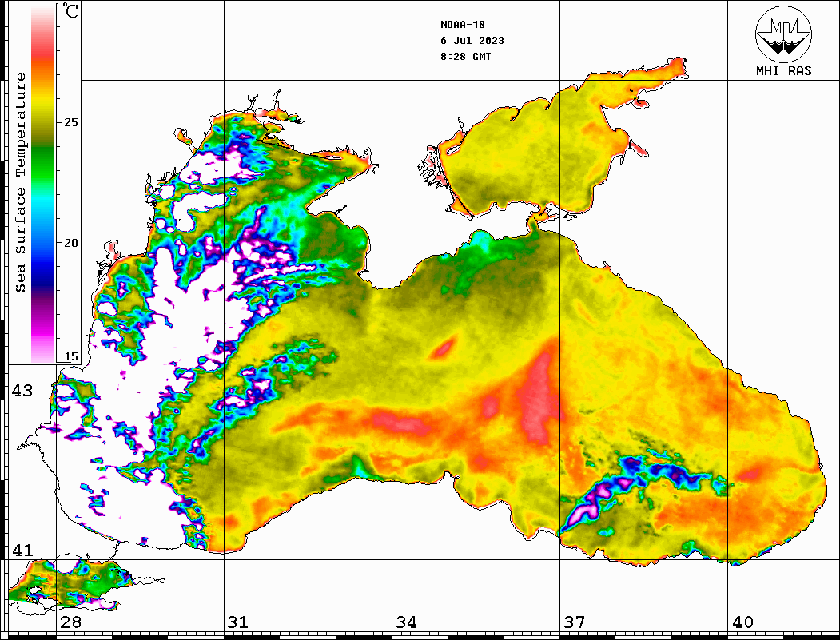Click the longitude label '37'
The height and width of the screenshot is (640, 840).
575,622
